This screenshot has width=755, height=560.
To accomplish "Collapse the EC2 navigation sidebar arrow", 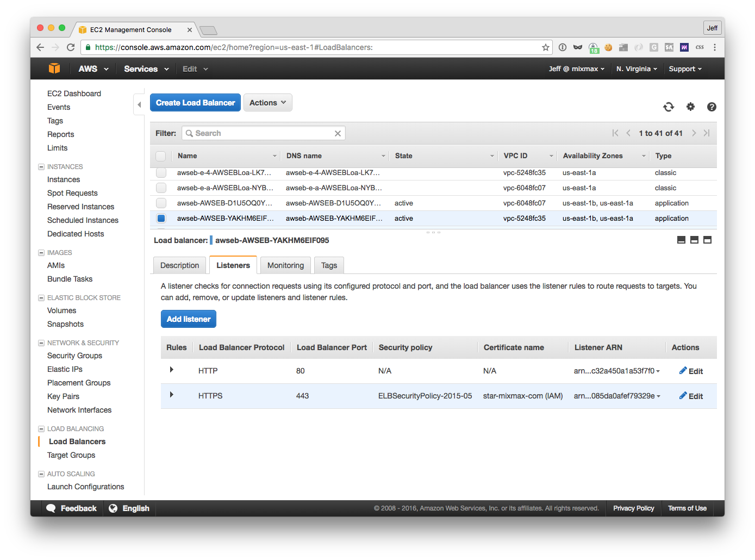I will 139,104.
